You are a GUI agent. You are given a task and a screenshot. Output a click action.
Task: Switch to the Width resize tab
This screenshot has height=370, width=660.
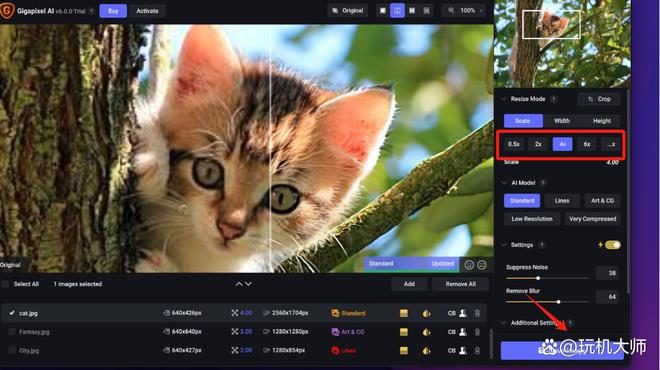pos(562,121)
